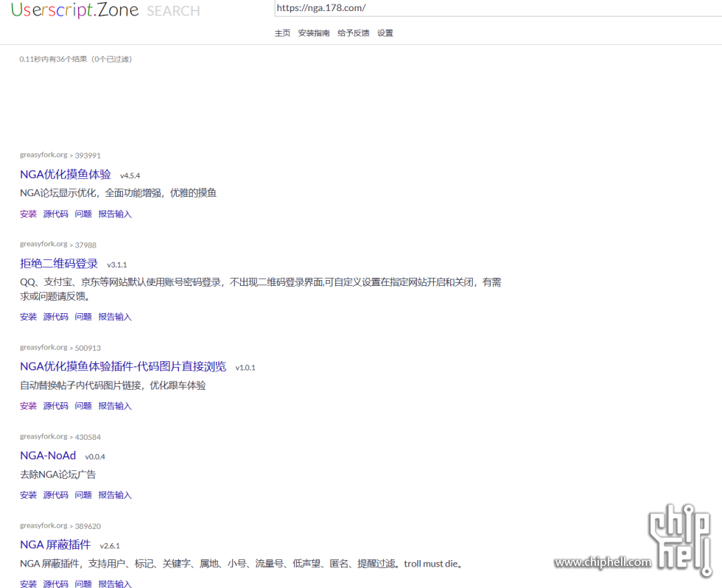Screen dimensions: 722x588
Task: Click 报告输入 under NGA 屏蔽插件
Action: 115,584
